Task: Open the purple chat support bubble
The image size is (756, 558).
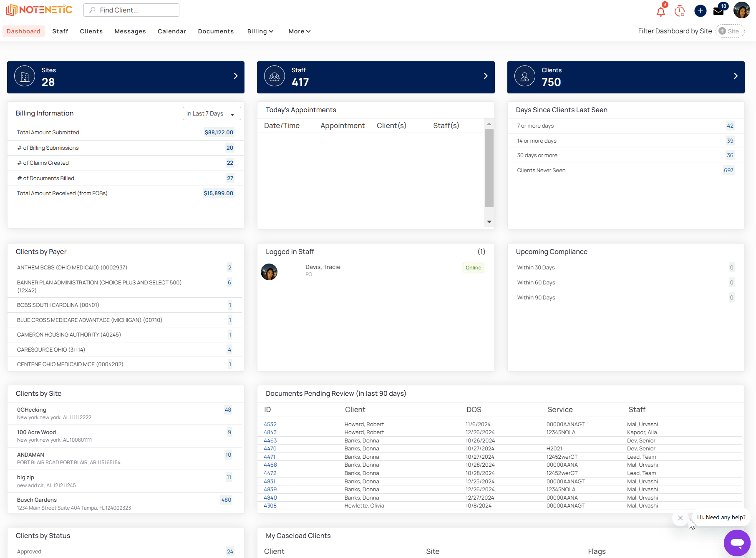Action: (737, 543)
